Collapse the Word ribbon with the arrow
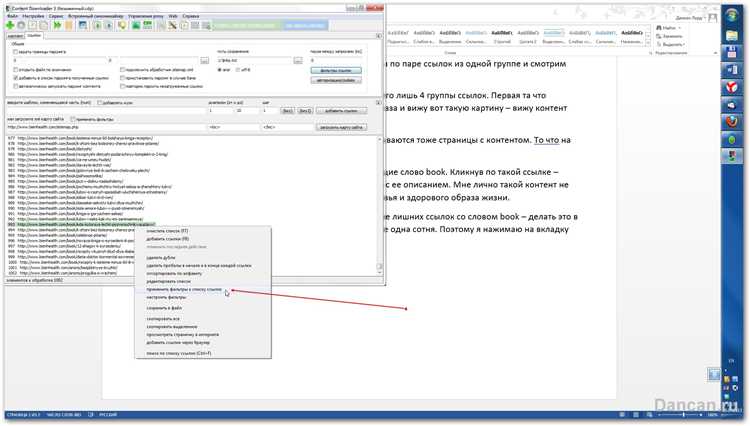Screen dimensions: 750x426 click(716, 53)
